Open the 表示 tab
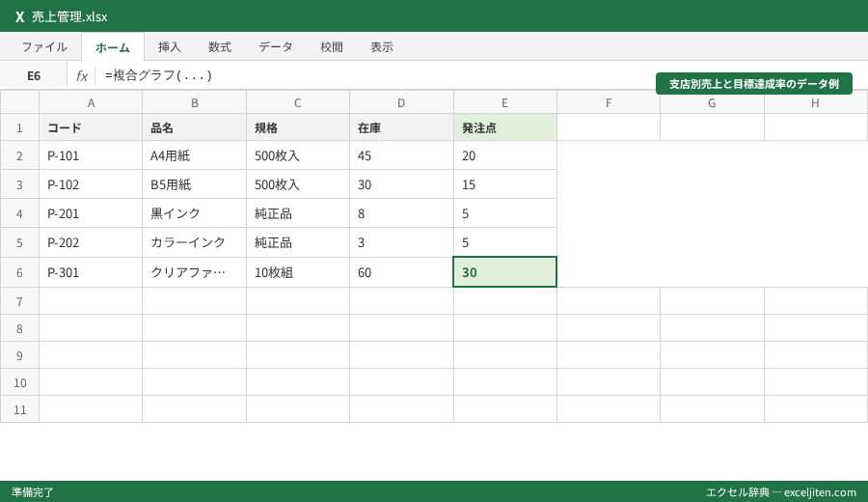 click(382, 47)
